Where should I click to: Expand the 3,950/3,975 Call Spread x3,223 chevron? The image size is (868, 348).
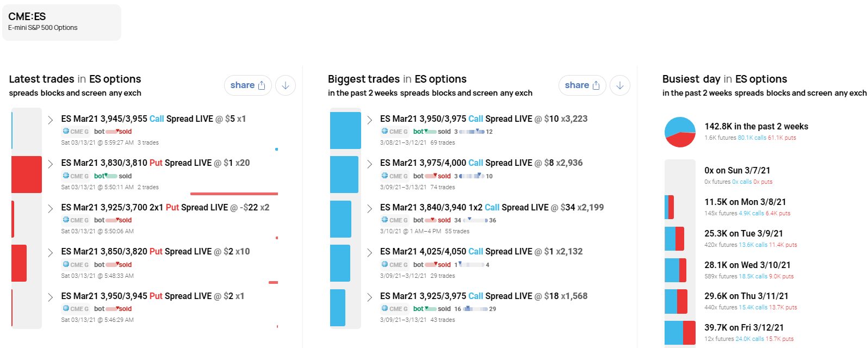(x=369, y=120)
